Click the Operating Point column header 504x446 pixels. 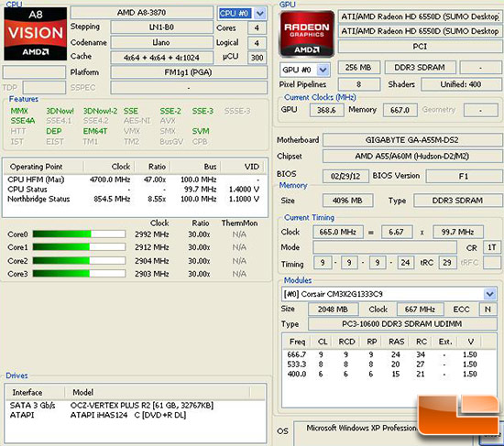click(x=43, y=167)
